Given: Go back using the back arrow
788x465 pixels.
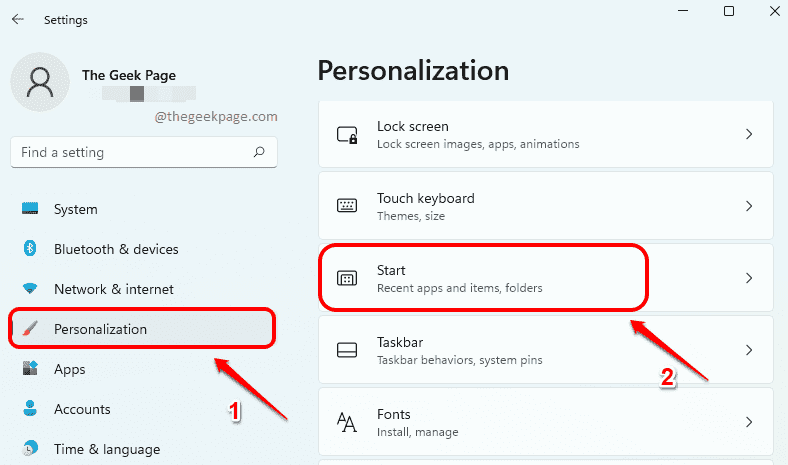Looking at the screenshot, I should 18,20.
